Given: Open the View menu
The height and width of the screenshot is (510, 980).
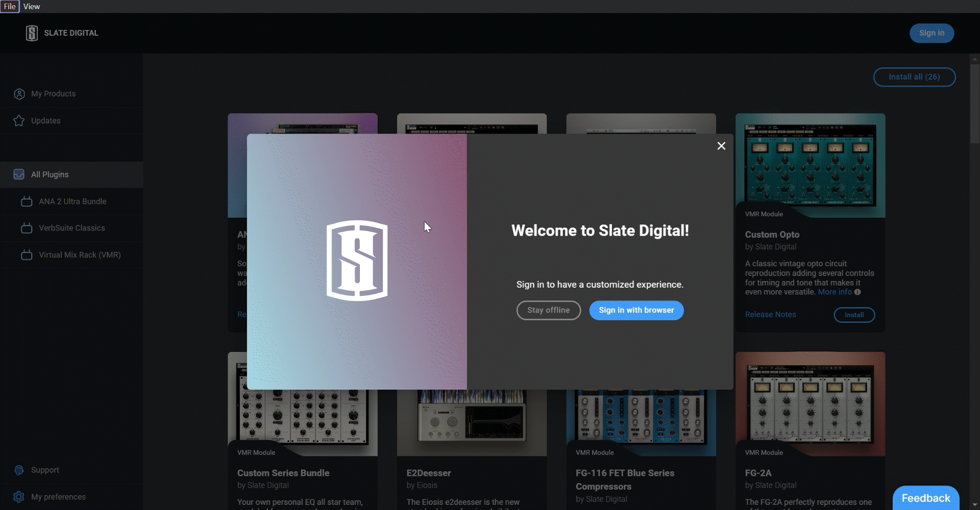Looking at the screenshot, I should (x=32, y=6).
